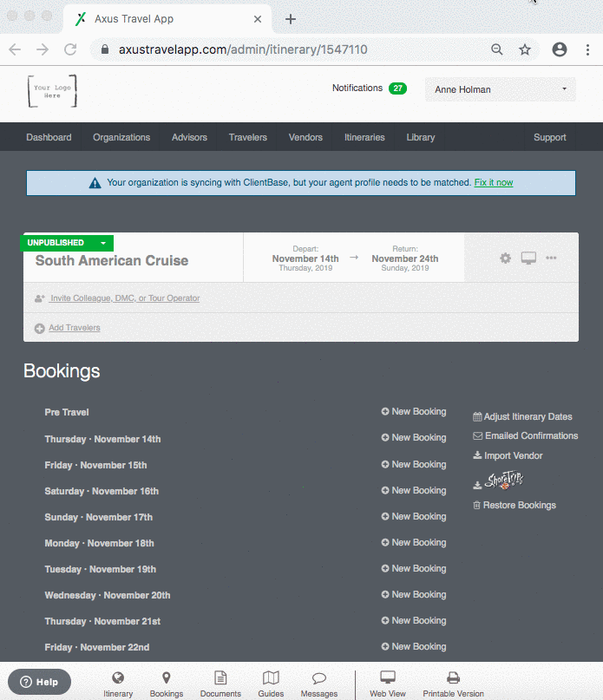The height and width of the screenshot is (700, 603).
Task: Click the lock icon in address bar
Action: point(105,49)
